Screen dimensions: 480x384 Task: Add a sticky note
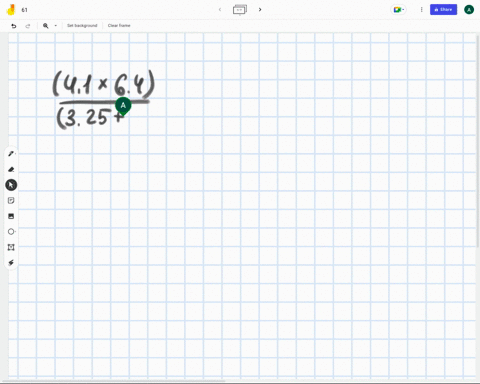(x=11, y=200)
